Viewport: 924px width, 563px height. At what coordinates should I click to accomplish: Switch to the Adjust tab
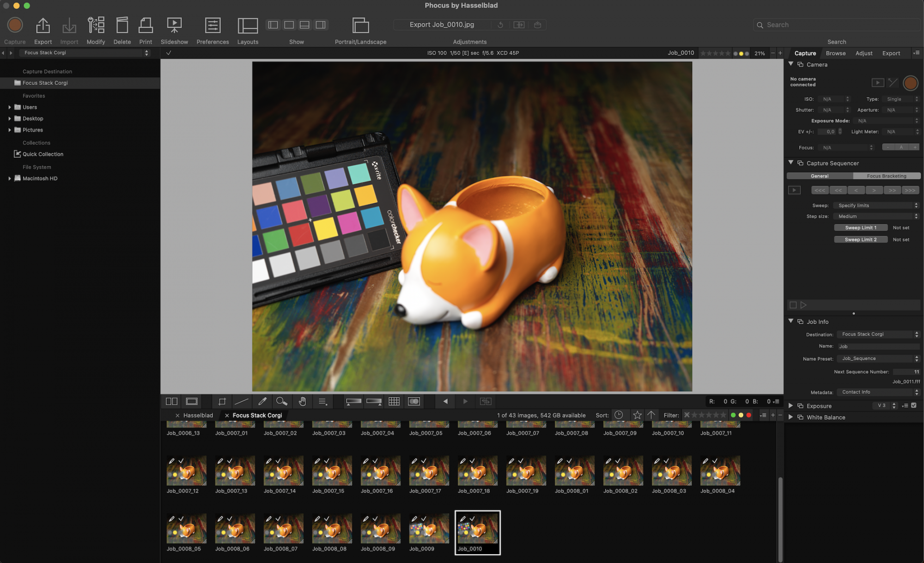click(864, 53)
